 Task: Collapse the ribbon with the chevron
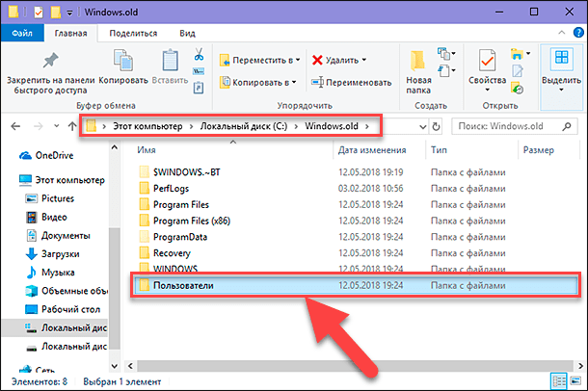pos(561,33)
